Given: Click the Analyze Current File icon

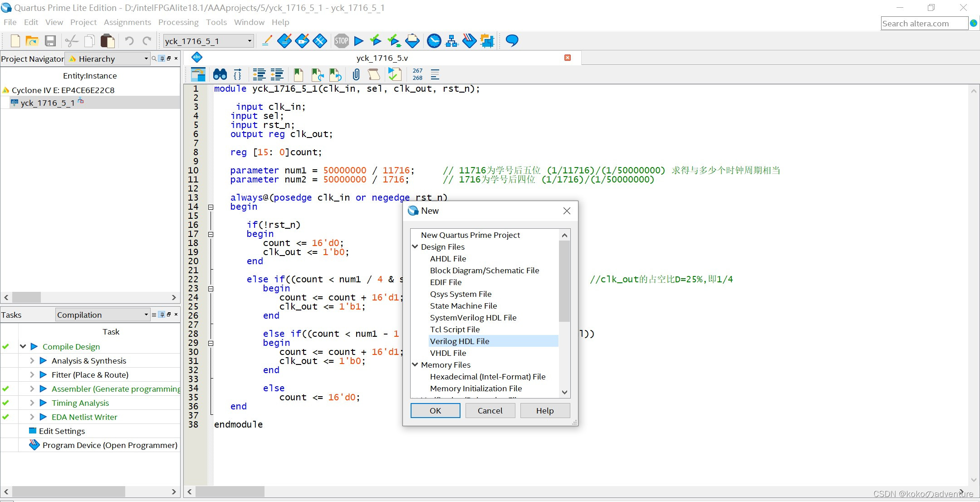Looking at the screenshot, I should point(395,74).
